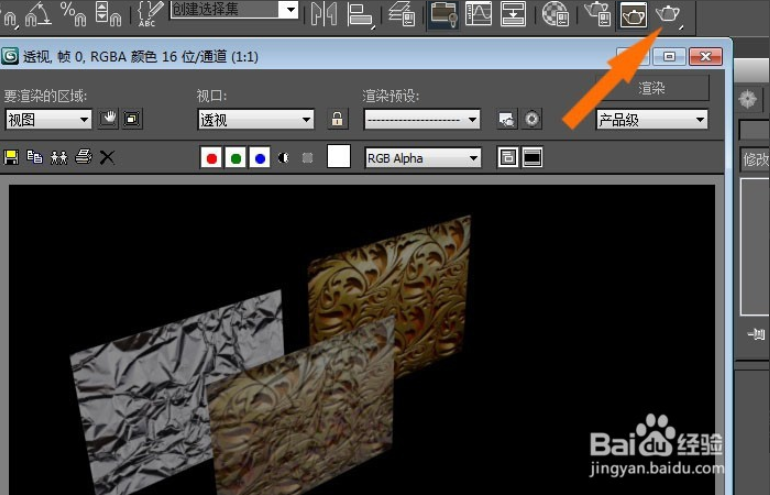Click the rendered image preview
The height and width of the screenshot is (495, 770).
pyautogui.click(x=362, y=339)
